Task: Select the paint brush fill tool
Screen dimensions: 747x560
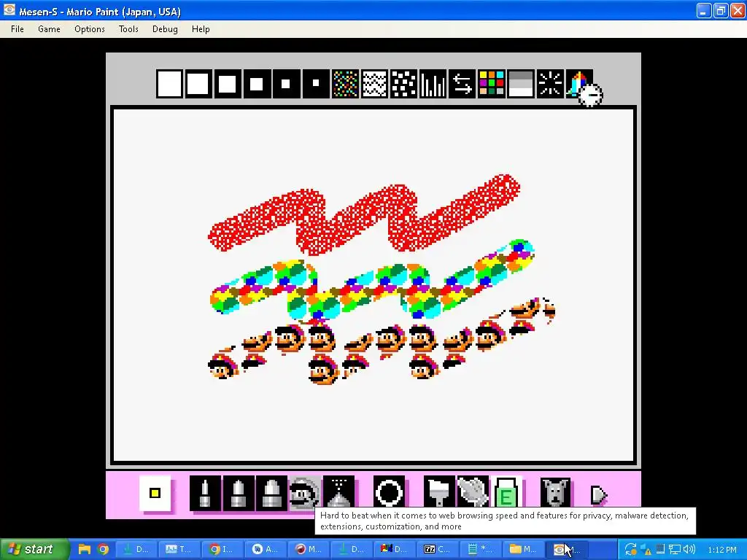Action: tap(439, 492)
